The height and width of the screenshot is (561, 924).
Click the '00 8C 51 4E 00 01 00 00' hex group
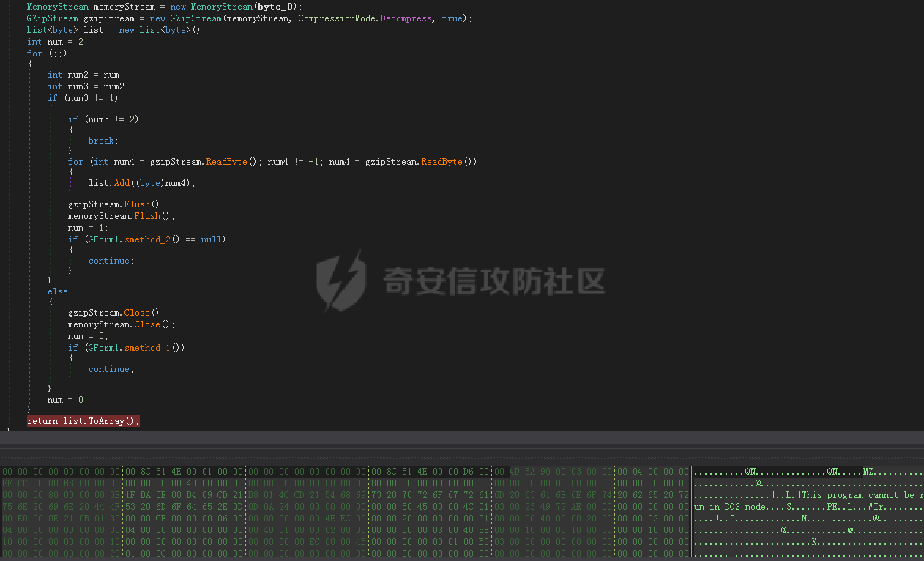point(185,472)
